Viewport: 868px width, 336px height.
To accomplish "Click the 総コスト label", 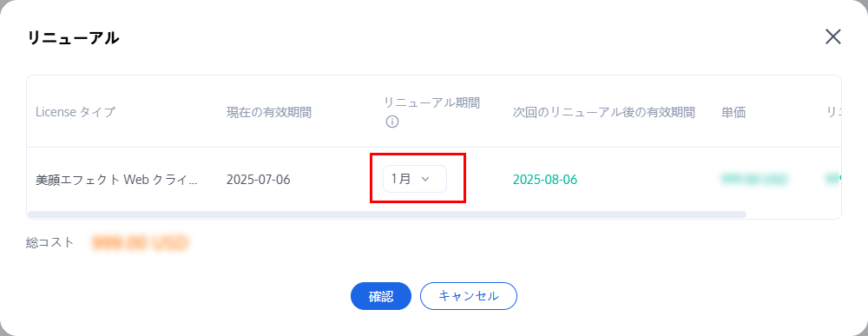I will [49, 242].
